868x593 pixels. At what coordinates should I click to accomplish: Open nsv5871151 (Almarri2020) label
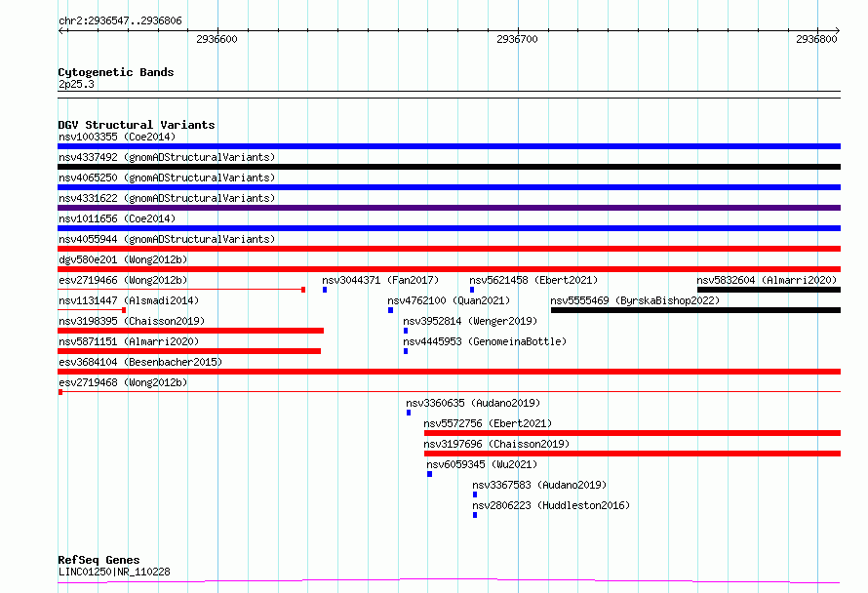click(129, 341)
